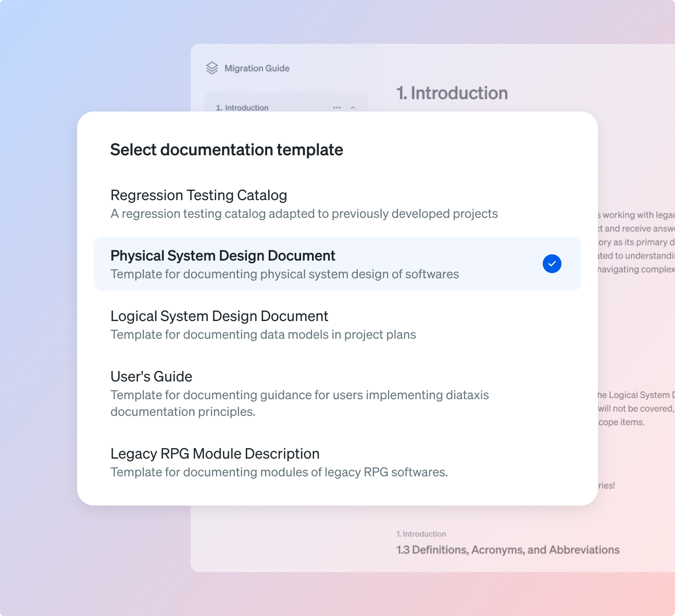Click the Migration Guide title text
The width and height of the screenshot is (675, 616).
(x=257, y=68)
